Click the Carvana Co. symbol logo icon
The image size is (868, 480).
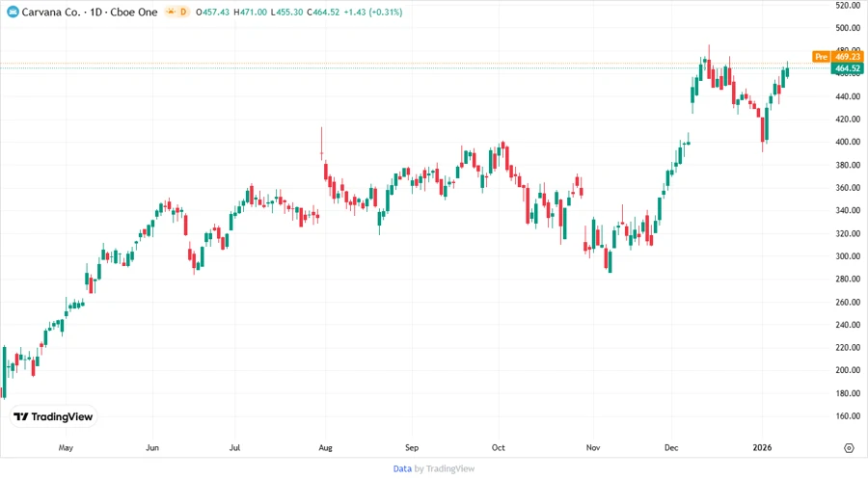[x=13, y=12]
